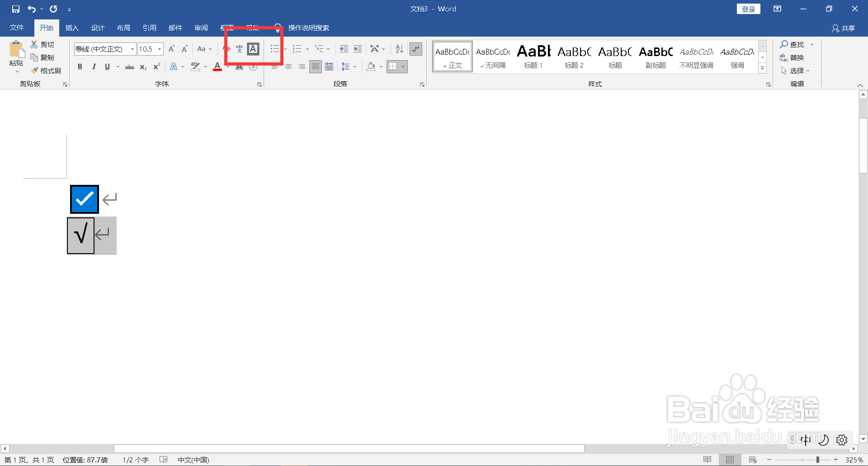Toggle the character border A button
This screenshot has height=466, width=868.
point(253,49)
